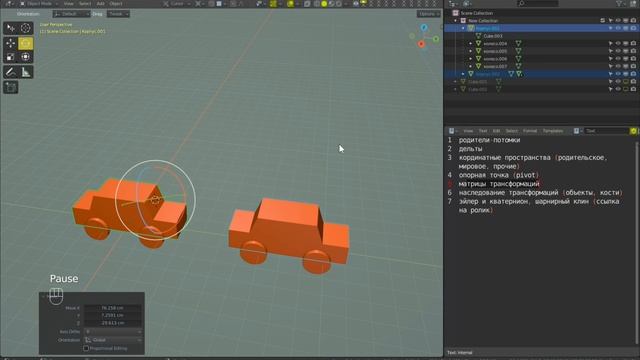This screenshot has width=640, height=360.
Task: Open the Orientation Default dropdown
Action: coord(71,14)
